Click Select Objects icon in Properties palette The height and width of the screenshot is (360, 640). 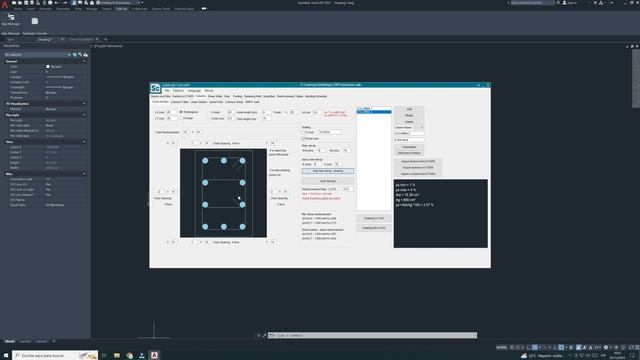pos(80,55)
